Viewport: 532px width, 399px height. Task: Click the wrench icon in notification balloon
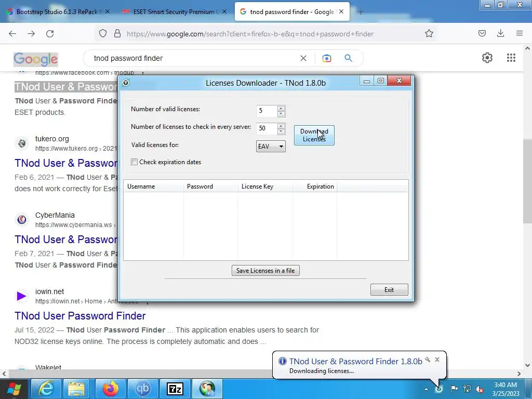click(428, 360)
